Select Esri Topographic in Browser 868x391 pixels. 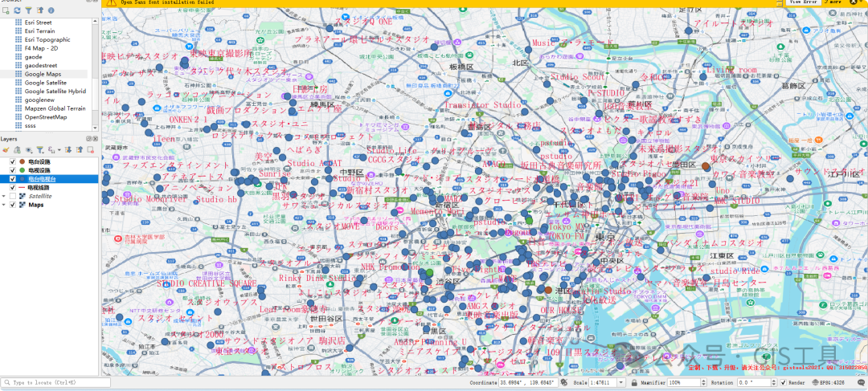(x=47, y=40)
